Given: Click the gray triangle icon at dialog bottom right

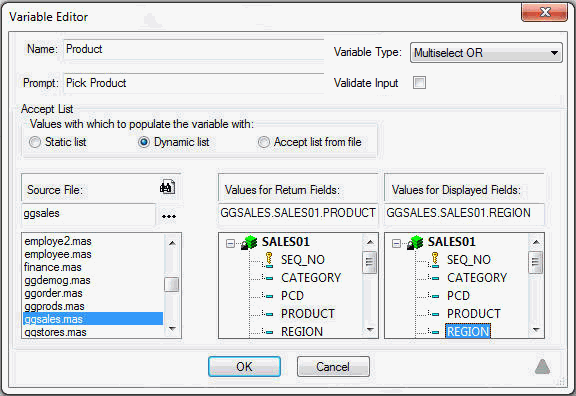Looking at the screenshot, I should pyautogui.click(x=543, y=367).
